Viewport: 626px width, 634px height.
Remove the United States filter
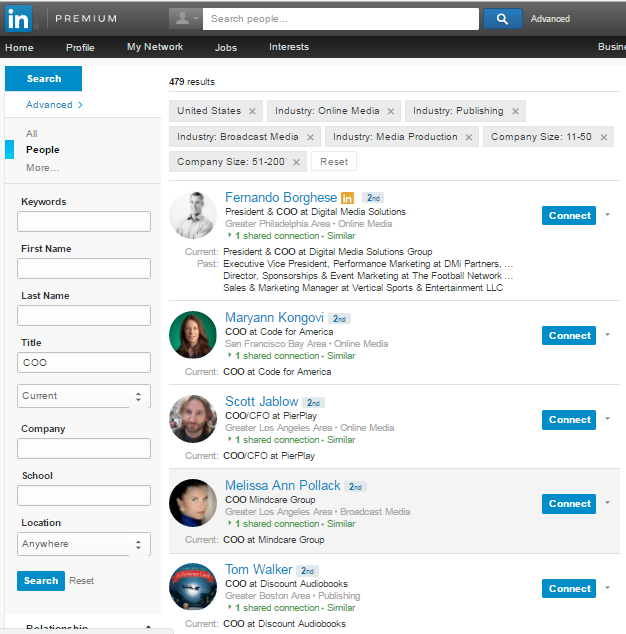252,111
